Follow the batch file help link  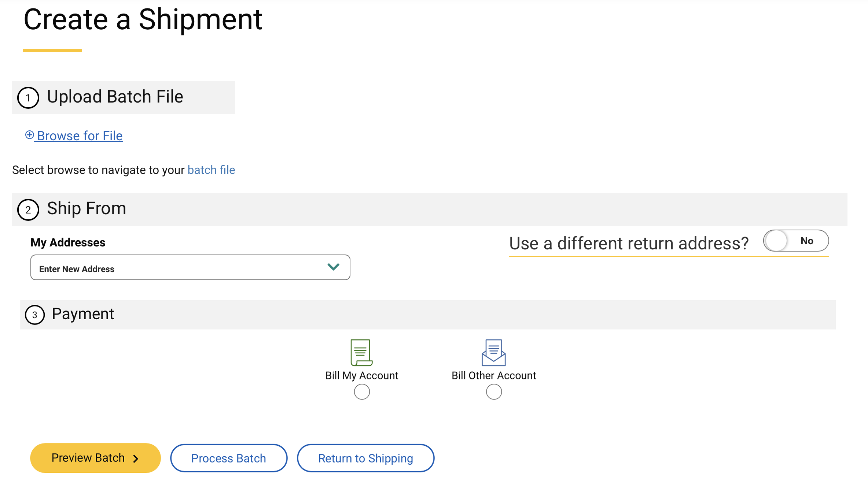click(x=211, y=170)
